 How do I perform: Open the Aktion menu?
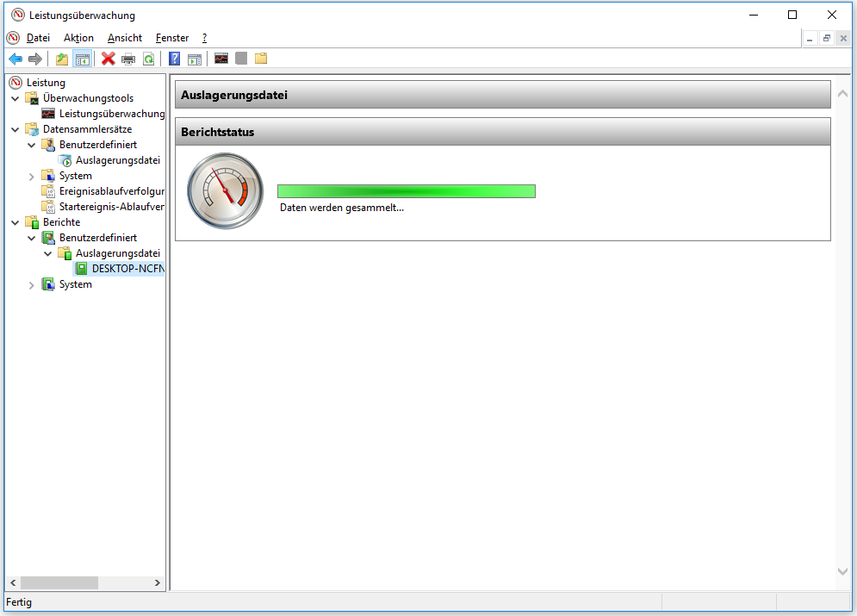click(78, 38)
